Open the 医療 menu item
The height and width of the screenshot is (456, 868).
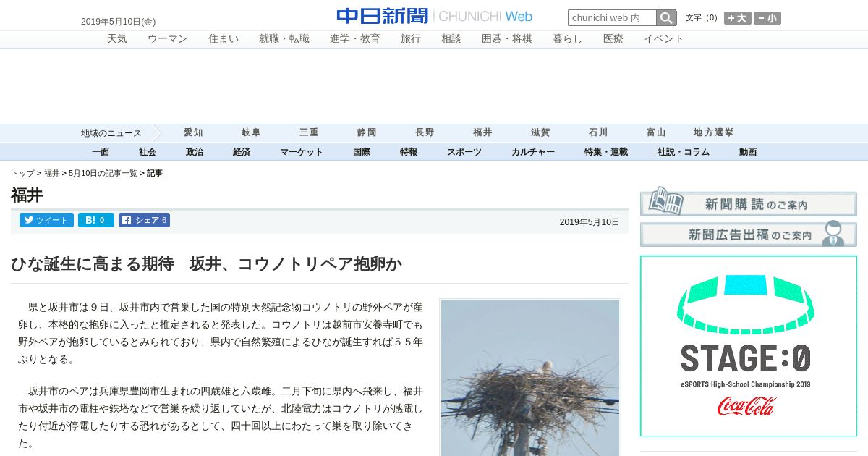(x=613, y=39)
